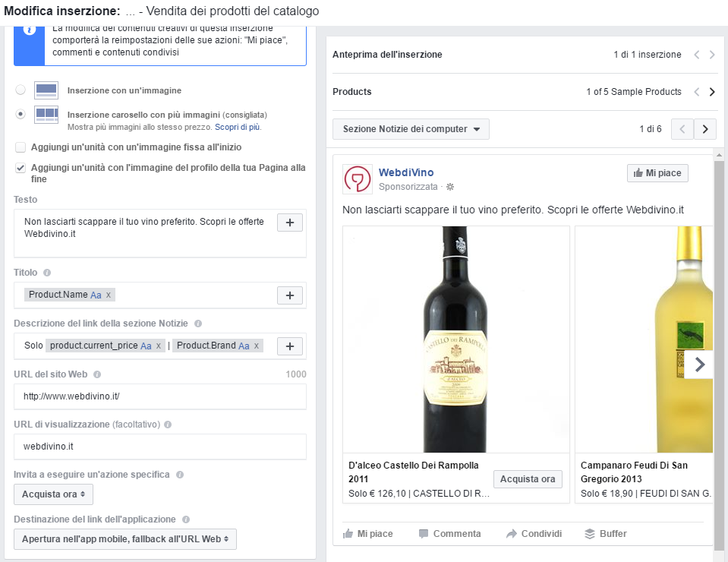Click plus button in Testo field
The width and height of the screenshot is (728, 562).
(290, 223)
